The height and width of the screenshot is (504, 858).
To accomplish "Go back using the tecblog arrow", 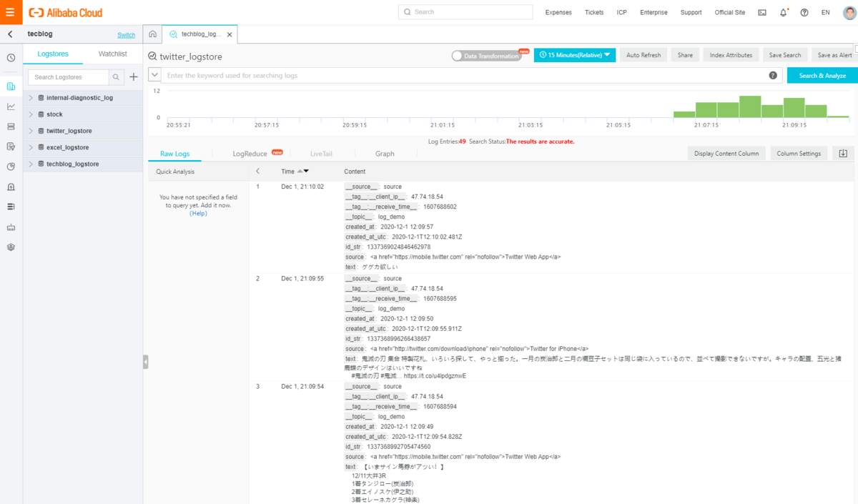I will click(10, 34).
